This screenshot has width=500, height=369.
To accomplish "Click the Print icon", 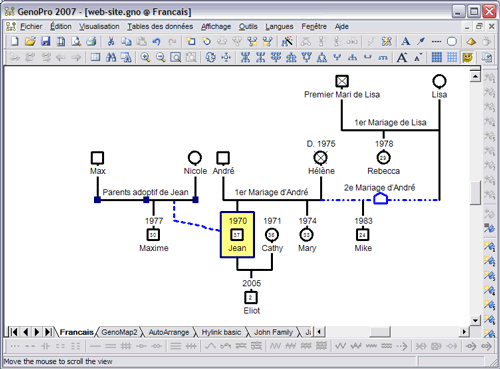I will click(x=91, y=42).
